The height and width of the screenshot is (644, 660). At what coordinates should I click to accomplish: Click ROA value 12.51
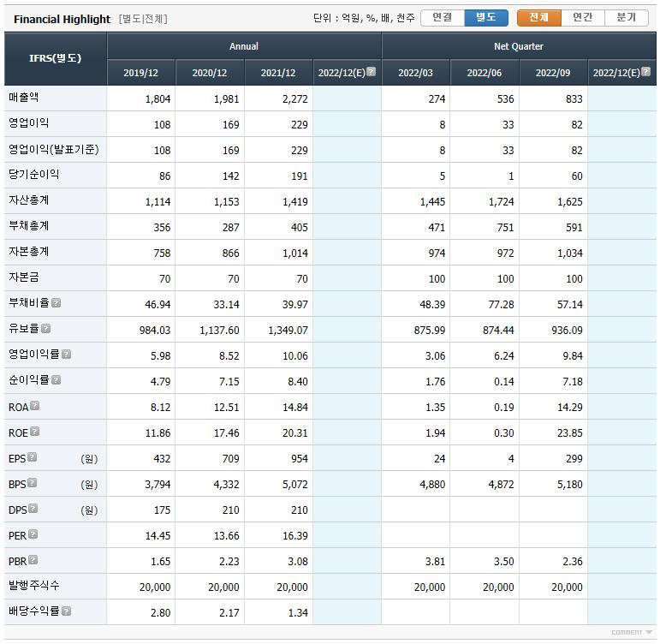227,408
